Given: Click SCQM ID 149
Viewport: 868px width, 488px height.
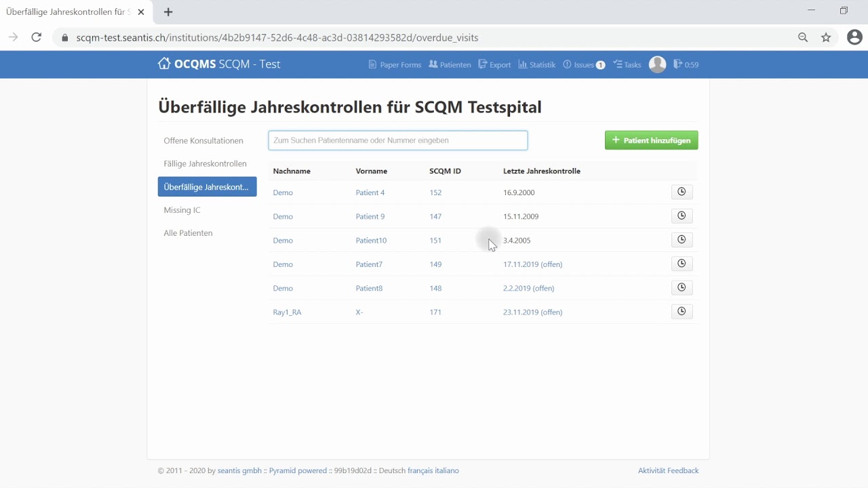Looking at the screenshot, I should click(x=435, y=264).
